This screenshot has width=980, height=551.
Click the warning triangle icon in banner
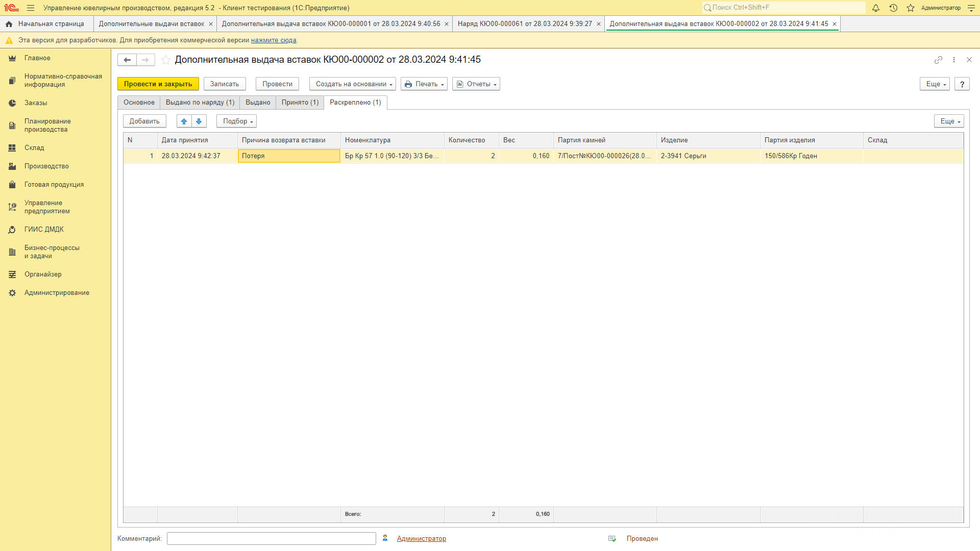coord(9,40)
